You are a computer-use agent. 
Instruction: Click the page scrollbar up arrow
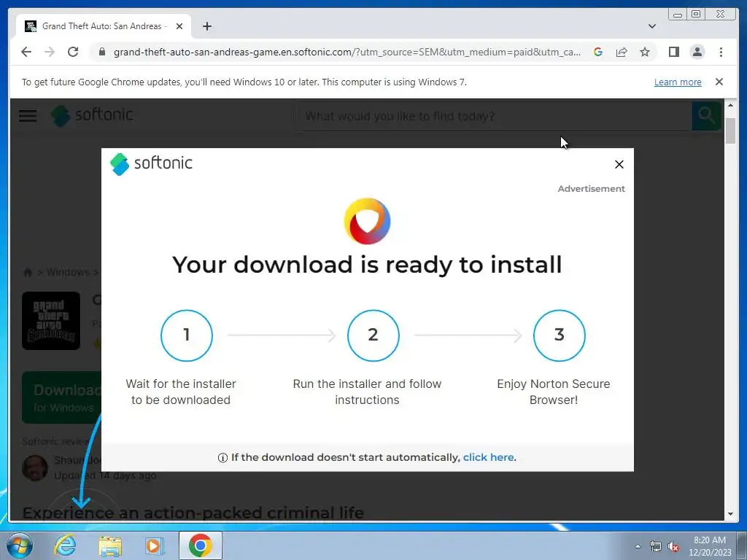pyautogui.click(x=730, y=105)
